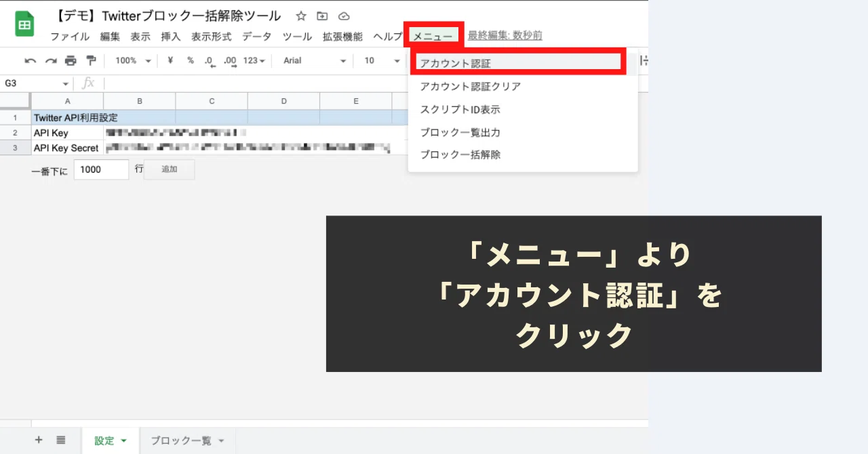The height and width of the screenshot is (454, 868).
Task: Open the ツール menu
Action: [297, 37]
